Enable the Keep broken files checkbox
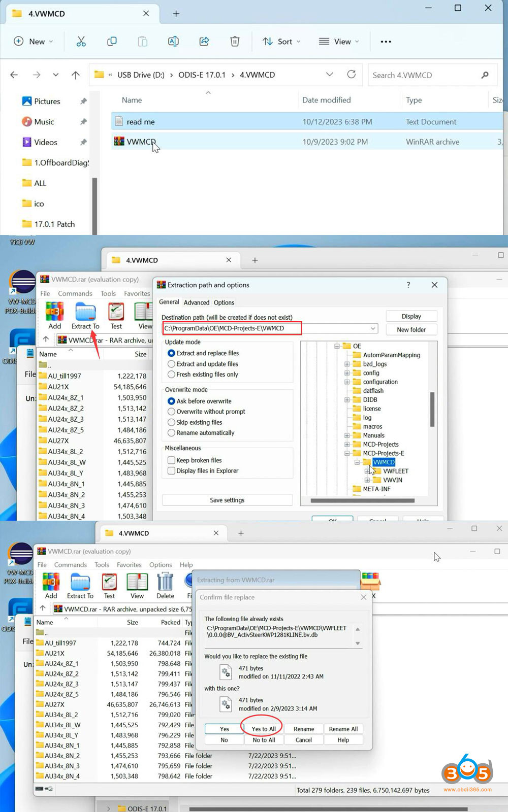 (171, 460)
